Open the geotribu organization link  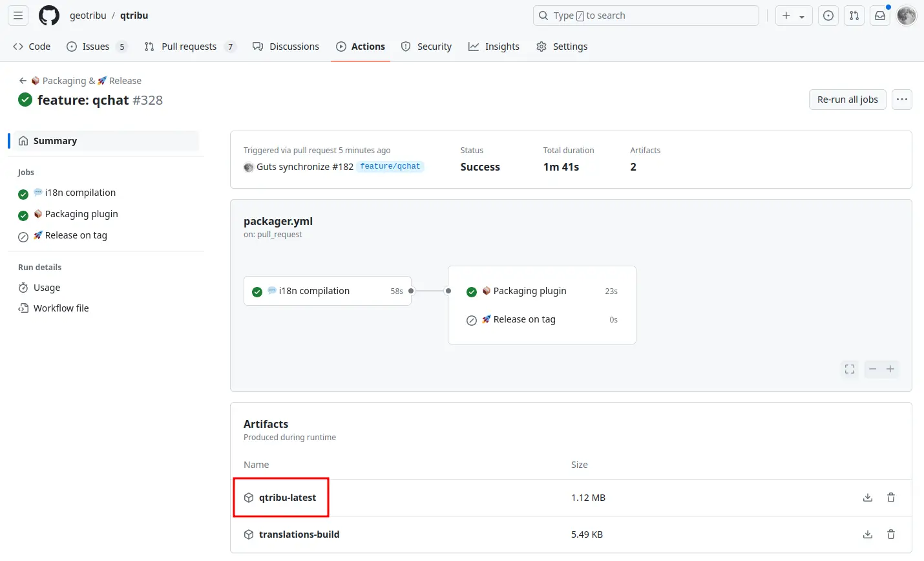point(88,16)
